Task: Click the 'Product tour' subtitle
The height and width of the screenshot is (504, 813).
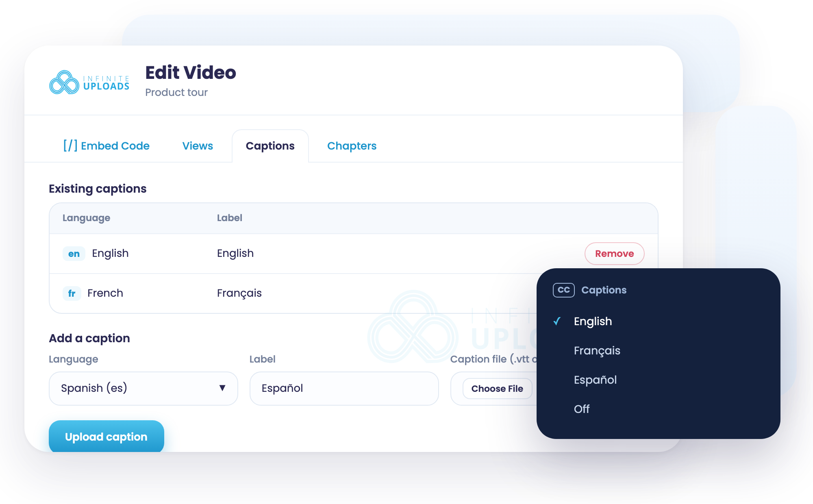Action: [176, 93]
